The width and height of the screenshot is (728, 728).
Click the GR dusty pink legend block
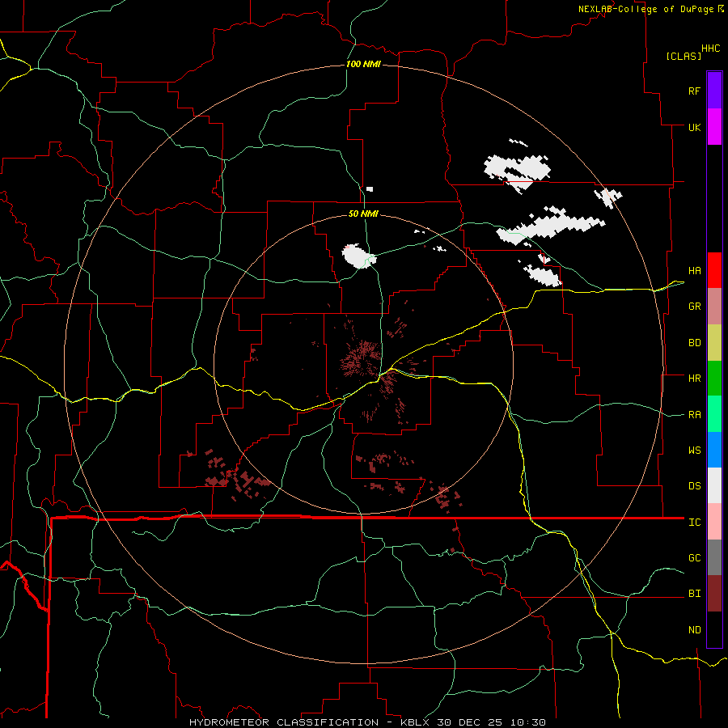click(714, 307)
